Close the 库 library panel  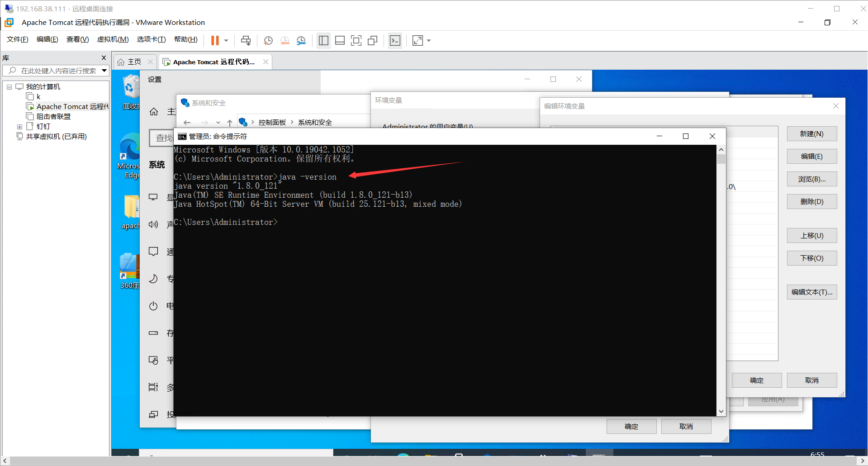point(104,58)
